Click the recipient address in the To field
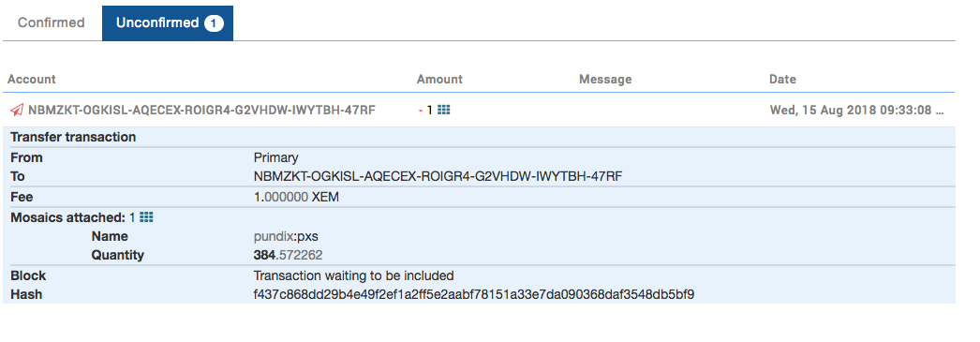 click(x=438, y=176)
